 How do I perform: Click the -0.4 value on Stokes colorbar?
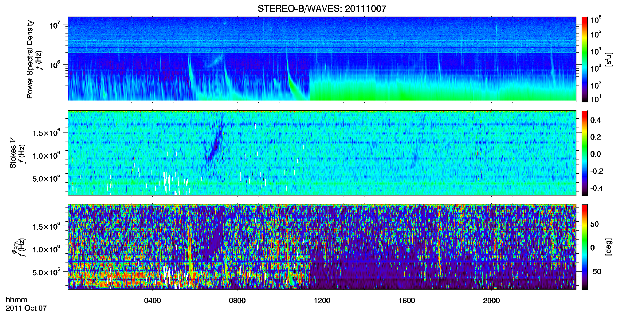597,188
